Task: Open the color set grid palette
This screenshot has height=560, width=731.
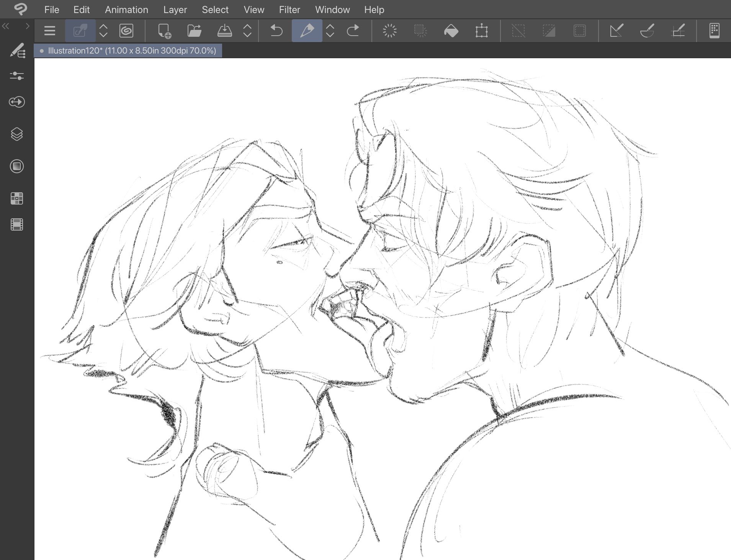Action: click(x=17, y=198)
